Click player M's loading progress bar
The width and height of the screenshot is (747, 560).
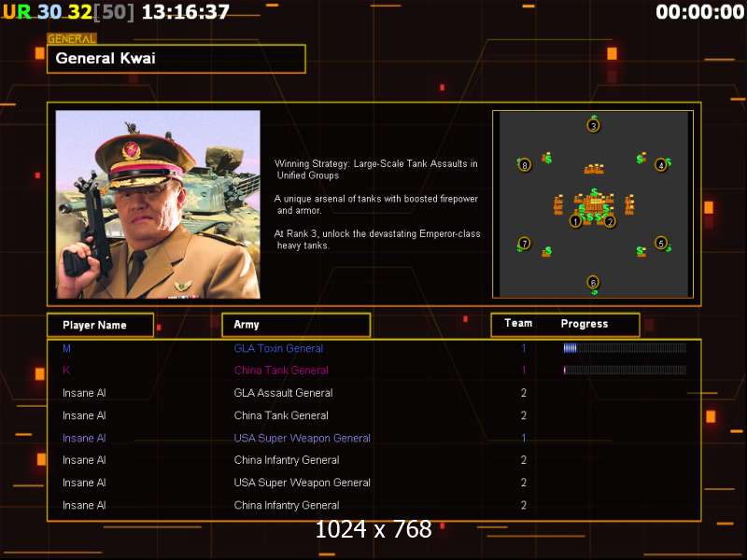tap(625, 348)
